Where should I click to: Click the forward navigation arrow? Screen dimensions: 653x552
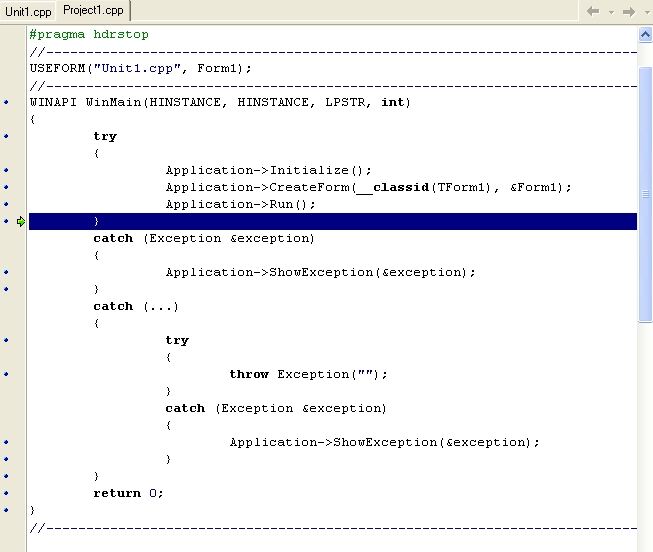(629, 11)
